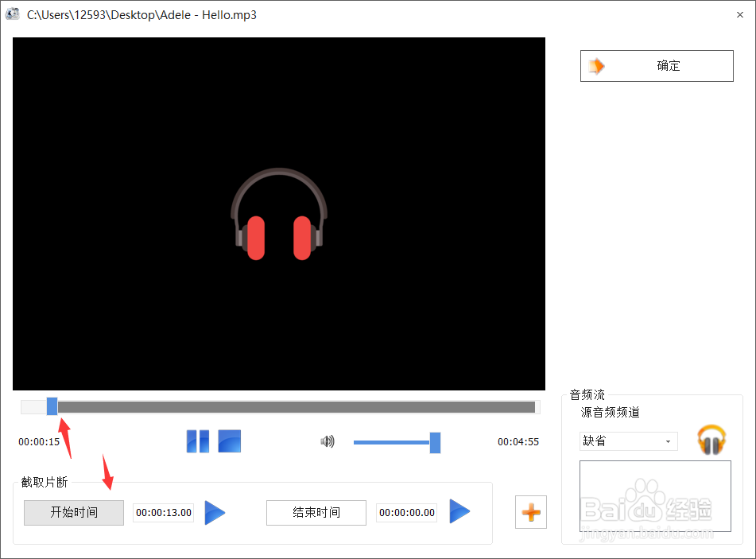Click the 截取片断 group label
The image size is (756, 559).
45,483
